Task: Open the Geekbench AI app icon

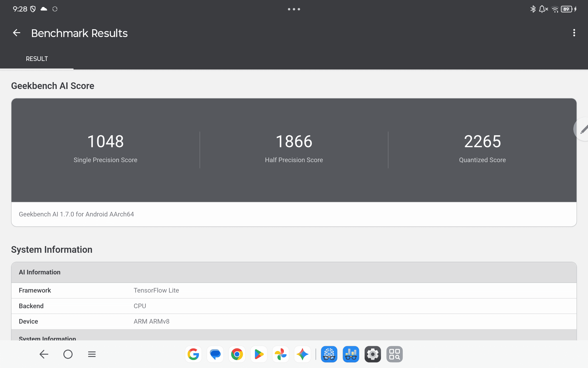Action: pos(329,354)
